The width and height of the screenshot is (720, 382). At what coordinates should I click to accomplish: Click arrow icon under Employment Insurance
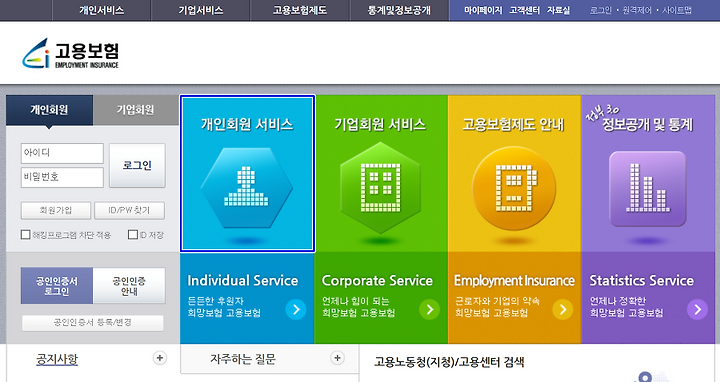tap(562, 309)
